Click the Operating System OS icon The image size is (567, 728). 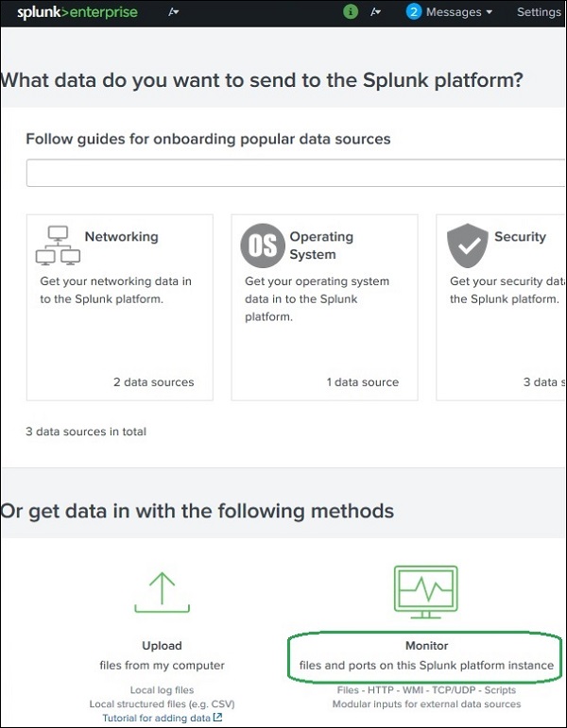pyautogui.click(x=262, y=245)
